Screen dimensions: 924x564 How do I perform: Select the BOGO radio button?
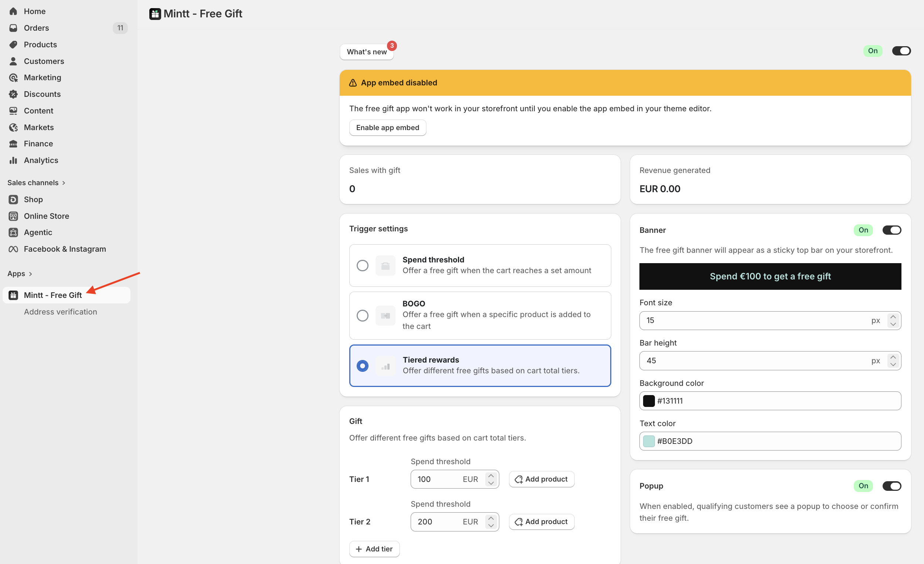pos(362,316)
